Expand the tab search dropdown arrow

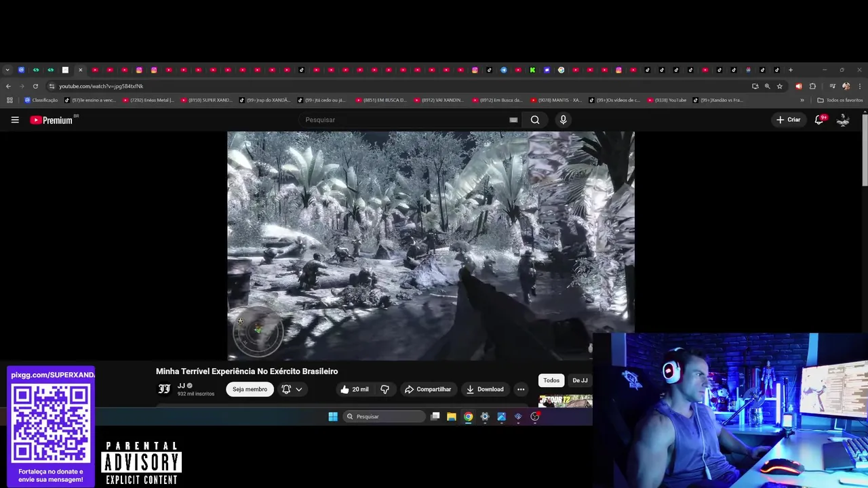tap(7, 70)
